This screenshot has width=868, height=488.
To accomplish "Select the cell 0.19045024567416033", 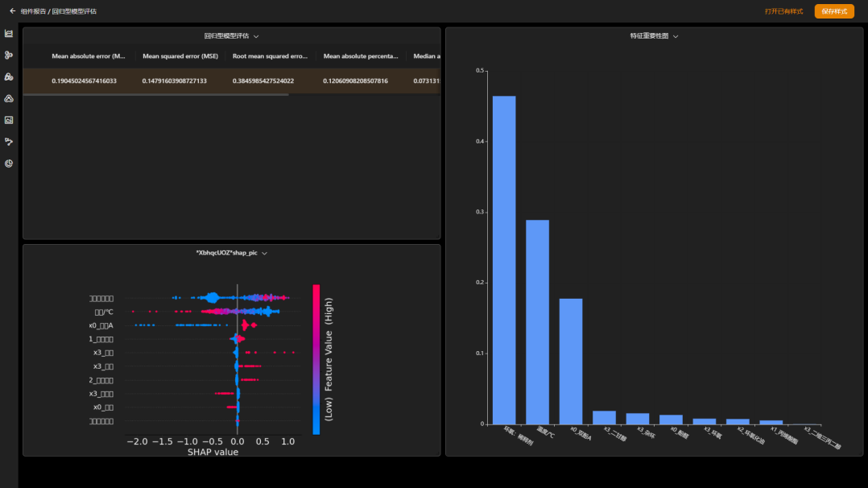I will (x=84, y=81).
